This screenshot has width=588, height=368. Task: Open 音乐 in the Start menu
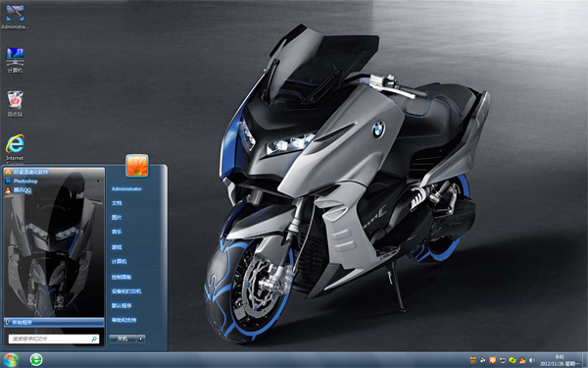(117, 232)
